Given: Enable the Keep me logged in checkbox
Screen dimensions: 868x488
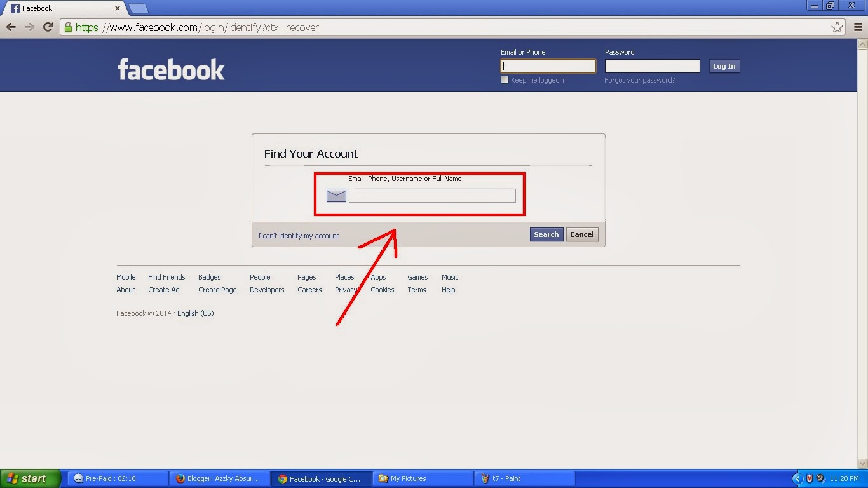Looking at the screenshot, I should [505, 79].
